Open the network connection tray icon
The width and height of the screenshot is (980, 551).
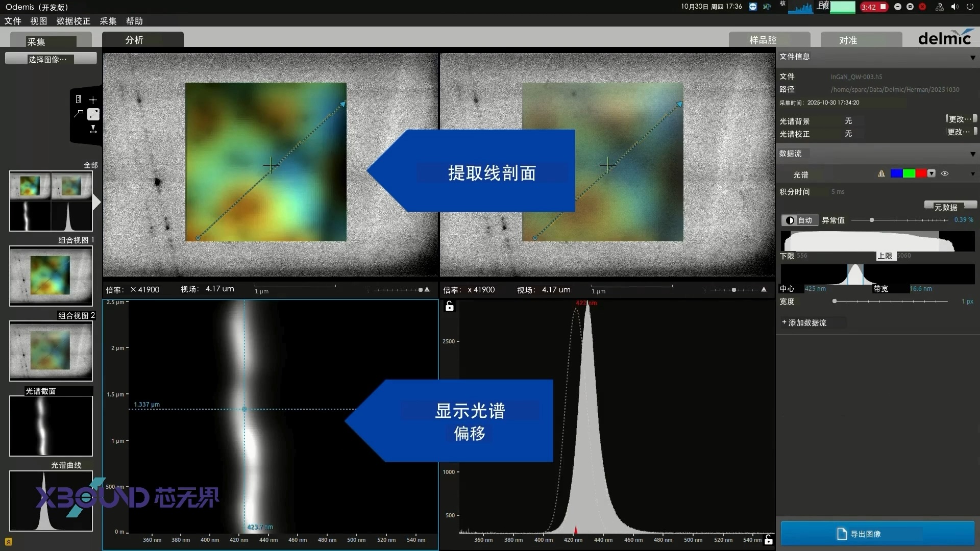coord(939,7)
